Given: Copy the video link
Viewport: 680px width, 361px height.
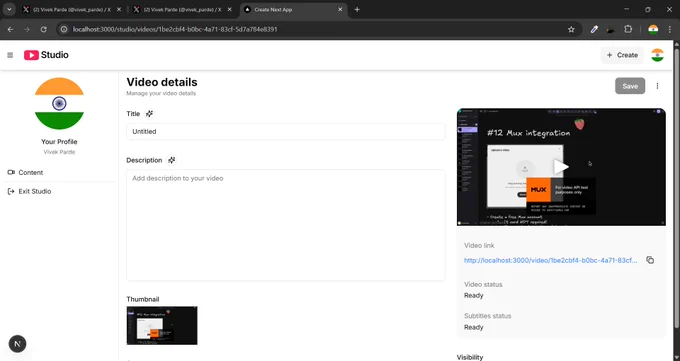Looking at the screenshot, I should click(650, 260).
